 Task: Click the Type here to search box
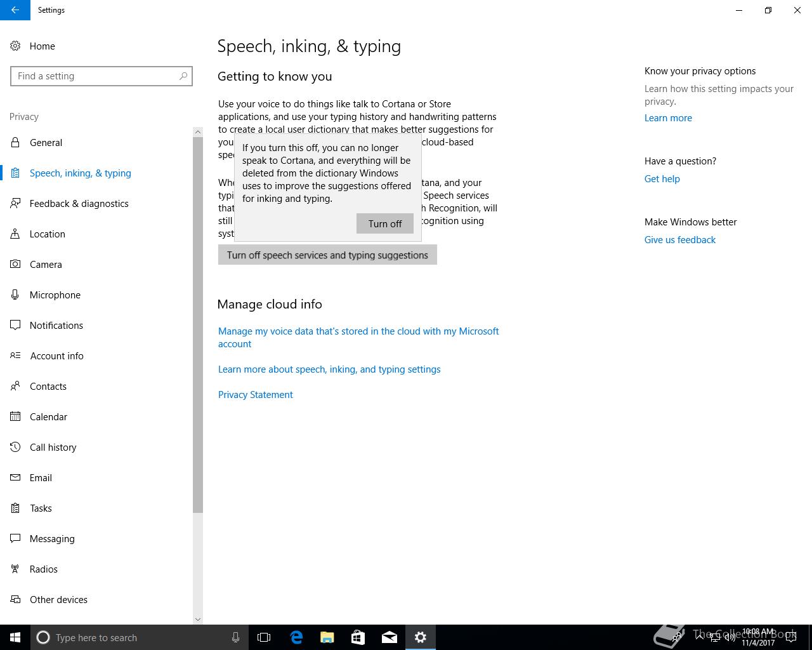[140, 637]
